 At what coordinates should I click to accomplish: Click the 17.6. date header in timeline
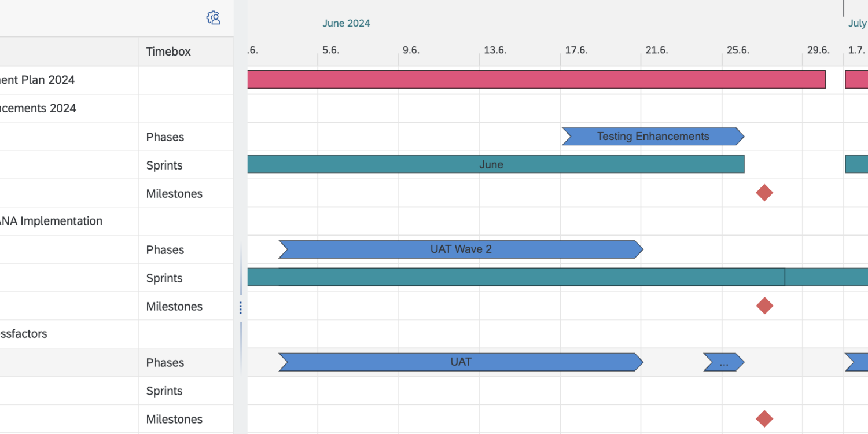tap(576, 50)
